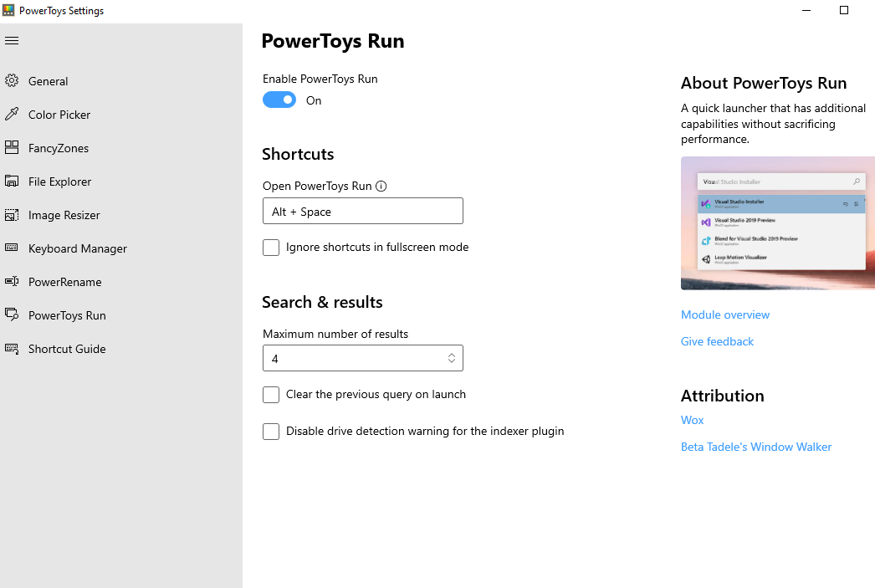Check Ignore shortcuts in fullscreen mode

pos(271,248)
